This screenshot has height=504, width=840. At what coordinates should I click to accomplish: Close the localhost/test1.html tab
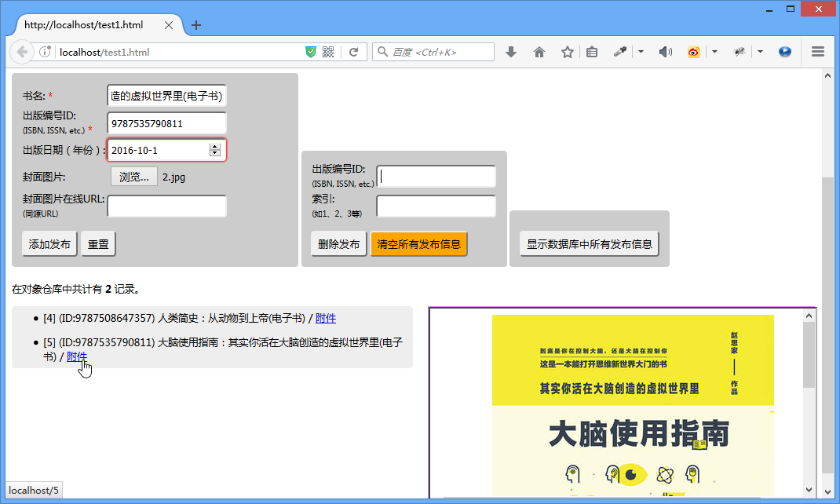tap(169, 25)
